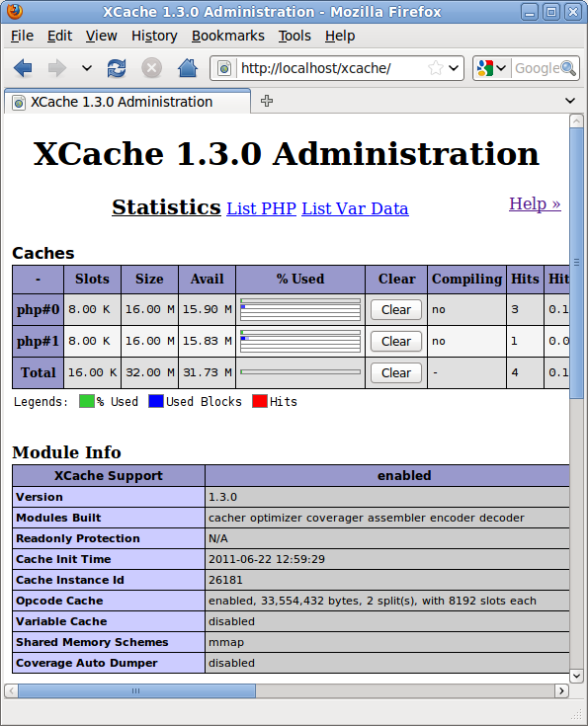Open the Tools menu
The width and height of the screenshot is (588, 726).
294,36
